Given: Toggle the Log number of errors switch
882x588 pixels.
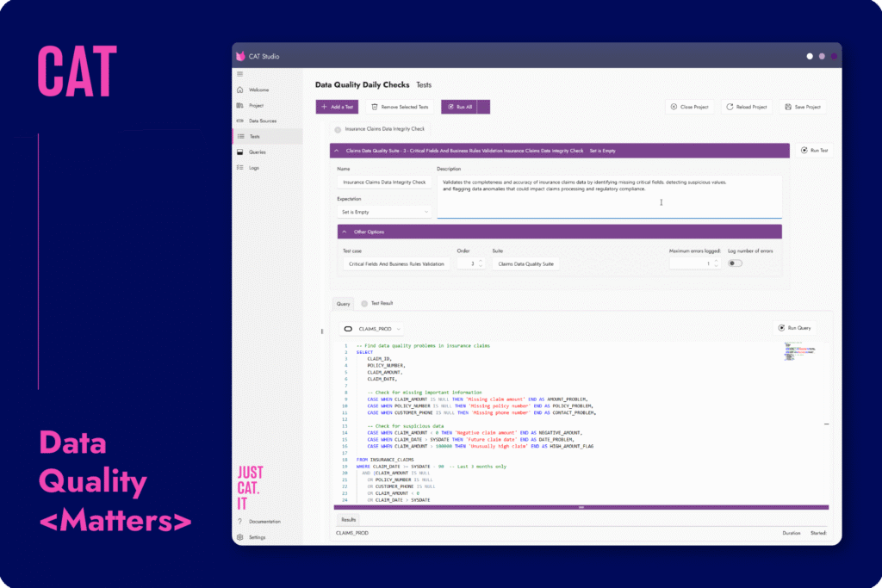Looking at the screenshot, I should (x=735, y=263).
